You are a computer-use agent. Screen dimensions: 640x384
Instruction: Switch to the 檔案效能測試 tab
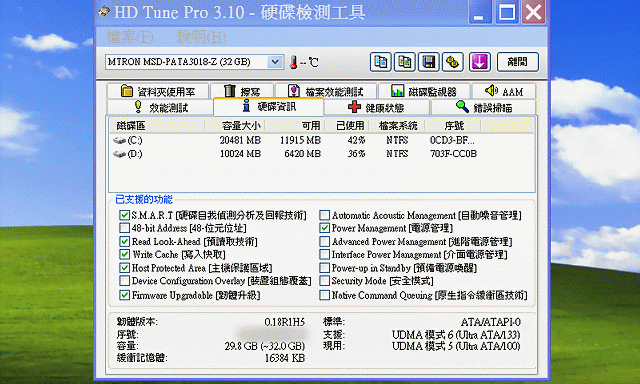click(326, 91)
